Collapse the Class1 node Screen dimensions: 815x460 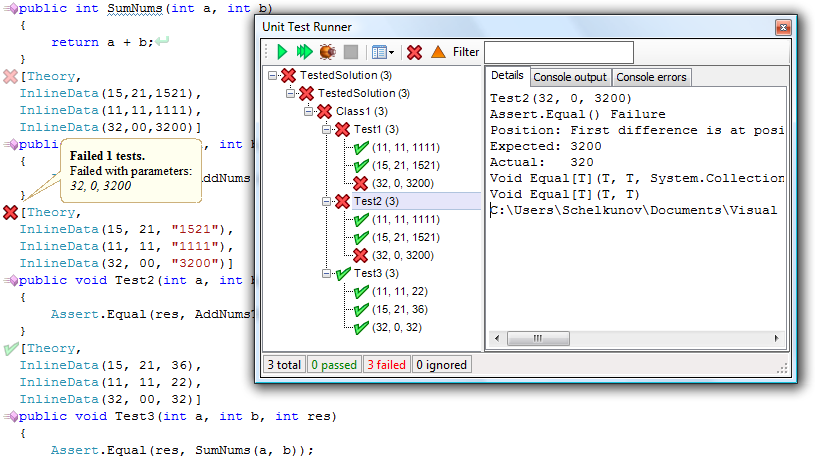tap(310, 111)
